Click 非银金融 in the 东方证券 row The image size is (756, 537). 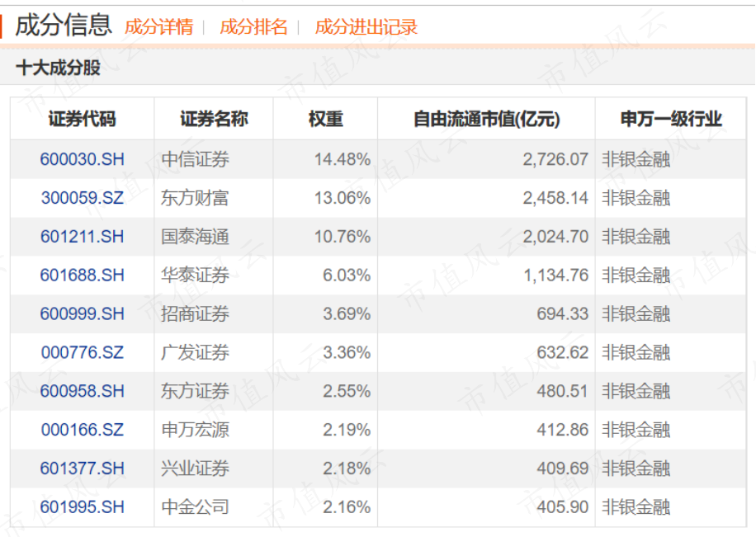point(636,391)
